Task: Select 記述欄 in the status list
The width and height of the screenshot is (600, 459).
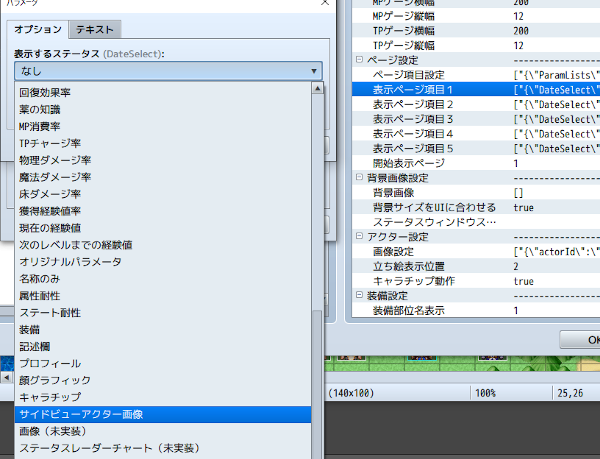Action: click(x=163, y=347)
